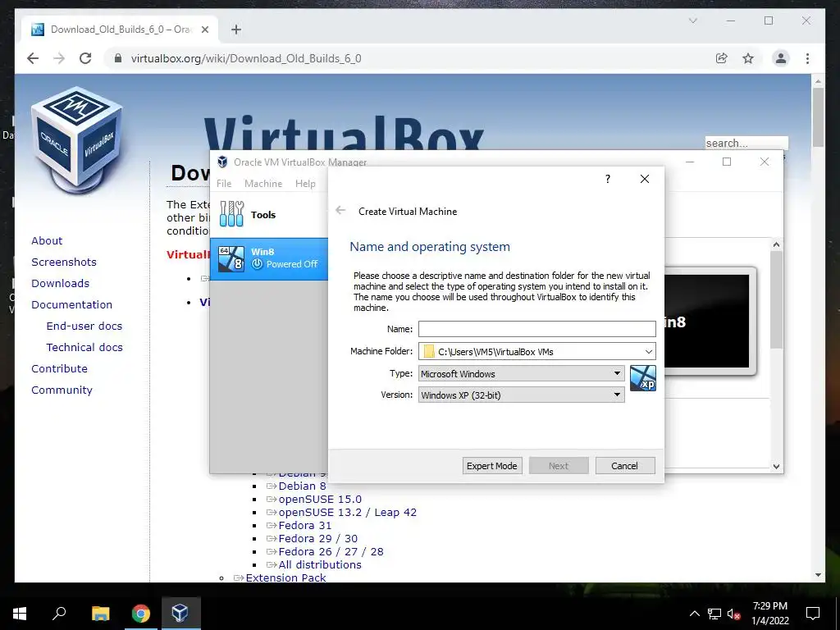
Task: Open the Documentation link
Action: click(72, 305)
